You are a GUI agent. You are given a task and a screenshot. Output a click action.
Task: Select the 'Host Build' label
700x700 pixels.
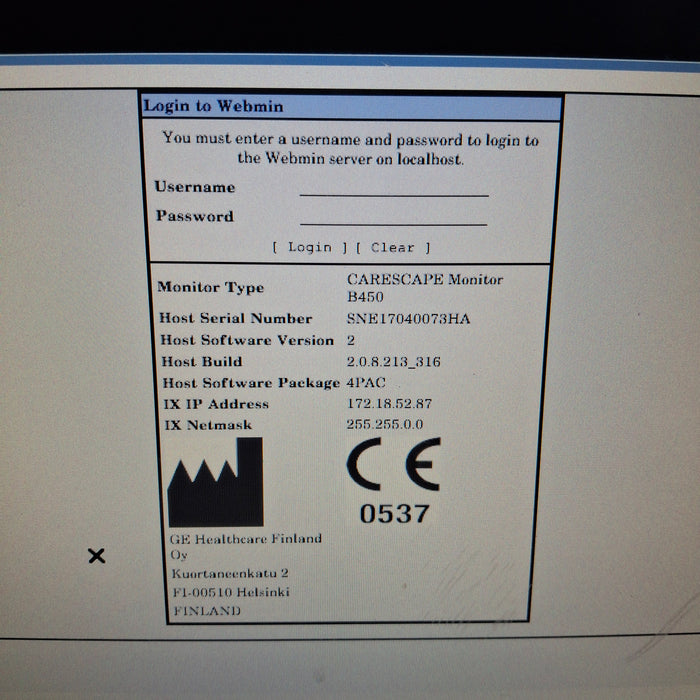click(202, 361)
